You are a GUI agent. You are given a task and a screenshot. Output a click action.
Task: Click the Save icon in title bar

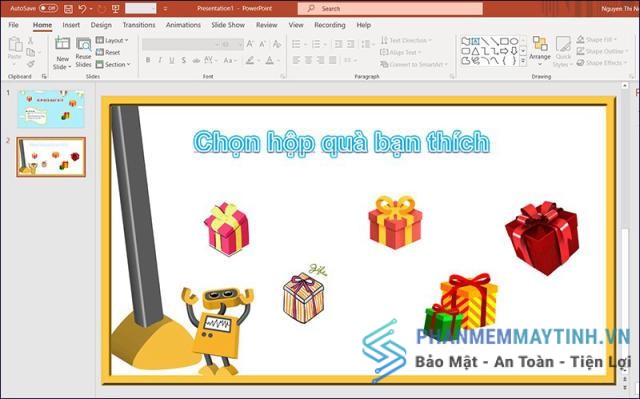click(x=68, y=9)
